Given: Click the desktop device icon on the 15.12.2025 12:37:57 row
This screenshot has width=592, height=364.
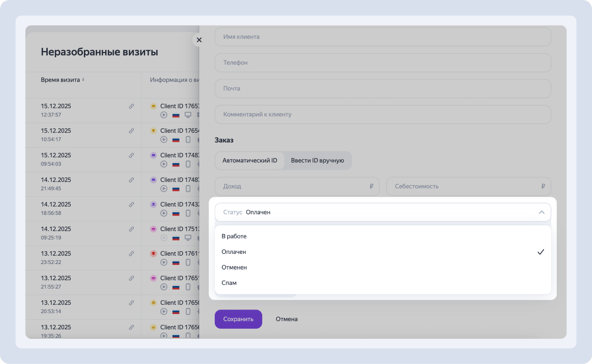Looking at the screenshot, I should pos(188,115).
